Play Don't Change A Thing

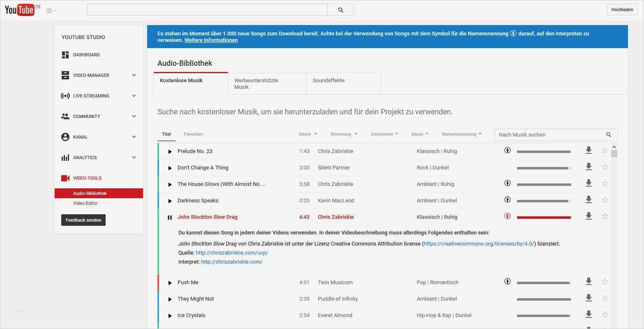170,168
